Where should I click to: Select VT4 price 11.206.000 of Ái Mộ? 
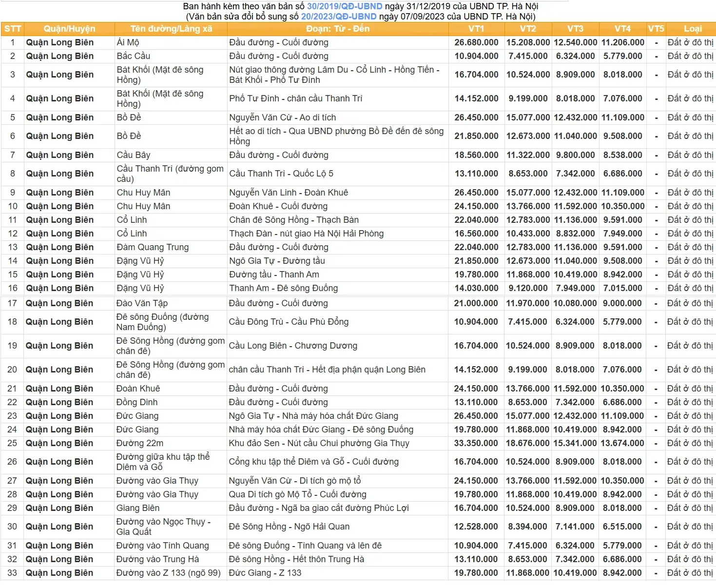coord(622,42)
